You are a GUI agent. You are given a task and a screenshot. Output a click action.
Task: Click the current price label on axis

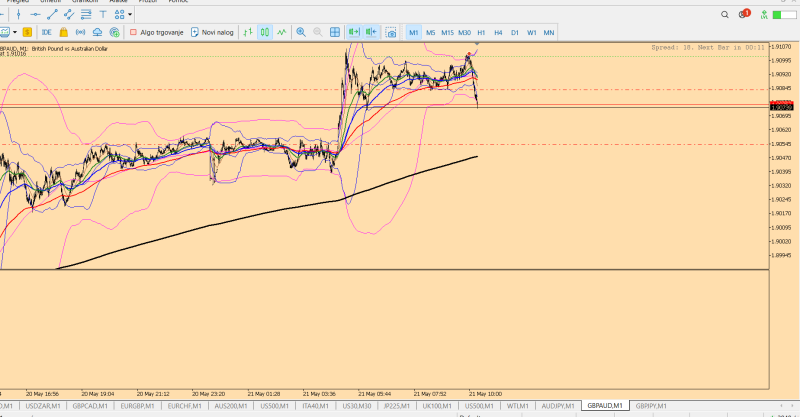click(x=782, y=107)
